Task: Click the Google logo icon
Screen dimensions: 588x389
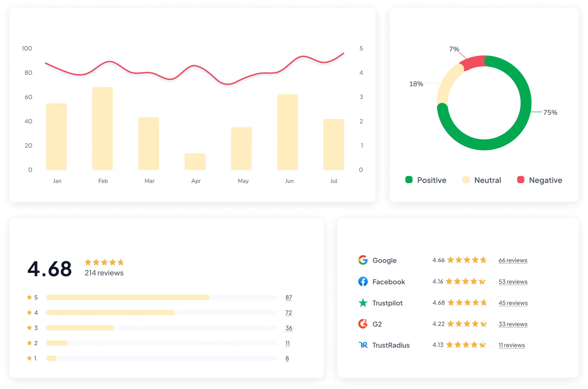Action: [x=363, y=260]
